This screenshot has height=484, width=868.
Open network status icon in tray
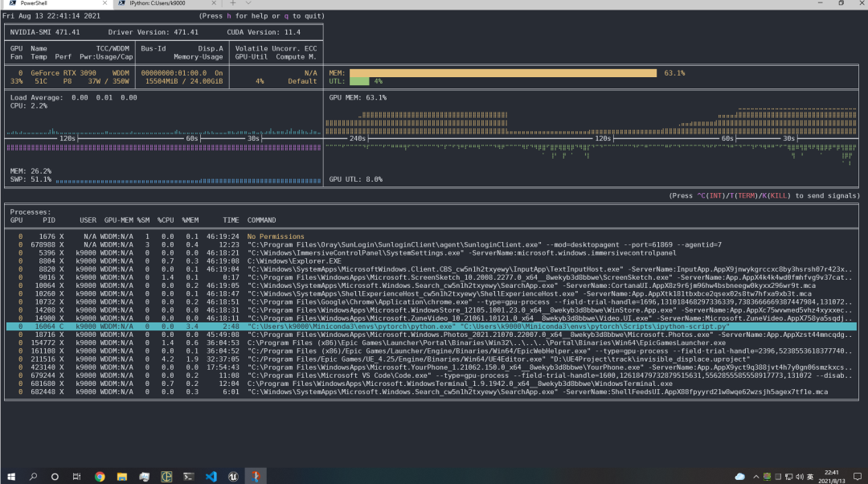(788, 477)
